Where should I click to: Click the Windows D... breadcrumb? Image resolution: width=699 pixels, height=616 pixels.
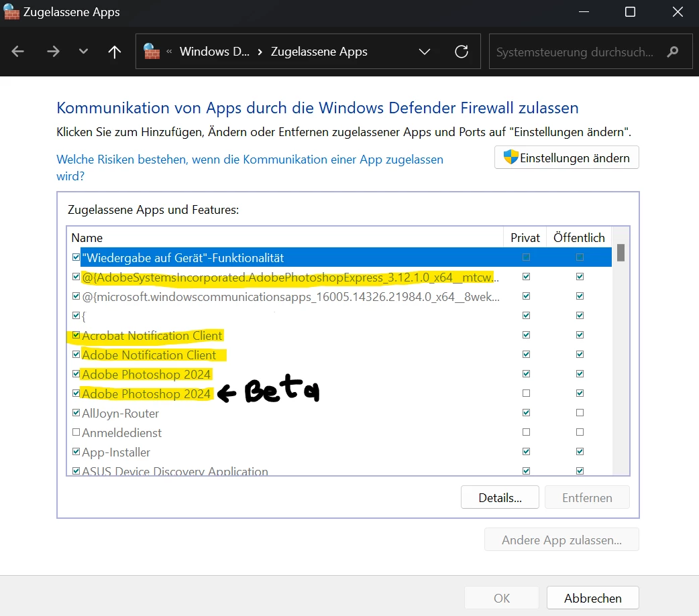(215, 52)
